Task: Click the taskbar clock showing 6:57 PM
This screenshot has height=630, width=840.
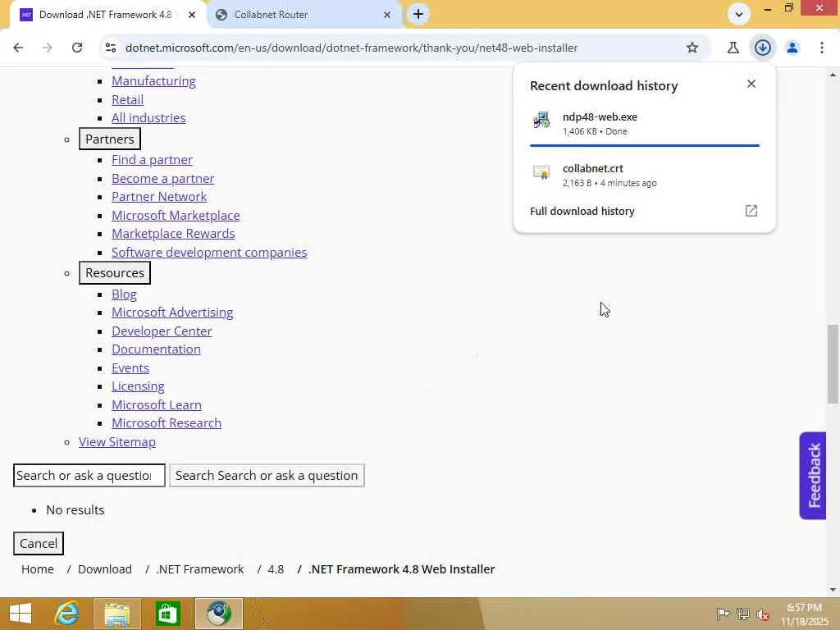Action: (804, 614)
